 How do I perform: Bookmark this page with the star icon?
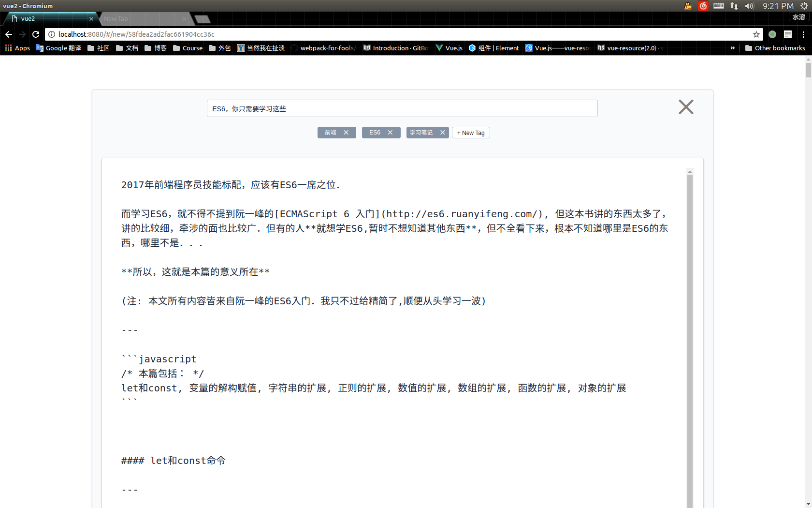756,34
